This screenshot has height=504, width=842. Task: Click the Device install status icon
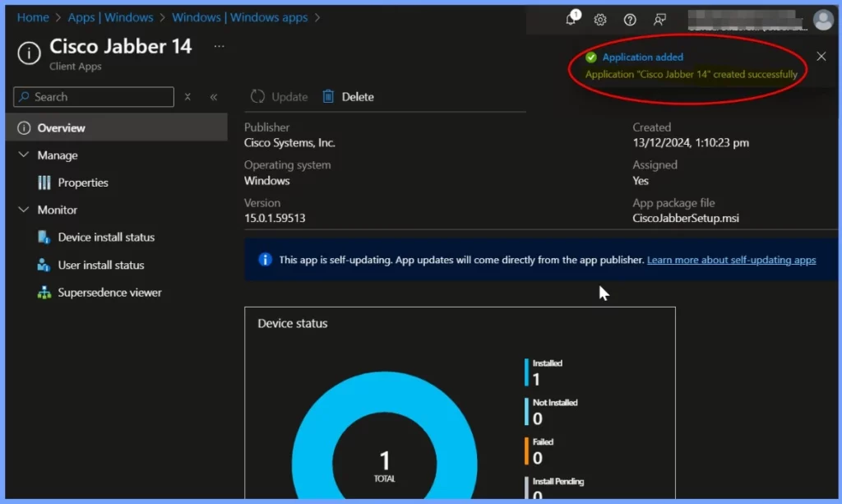44,238
